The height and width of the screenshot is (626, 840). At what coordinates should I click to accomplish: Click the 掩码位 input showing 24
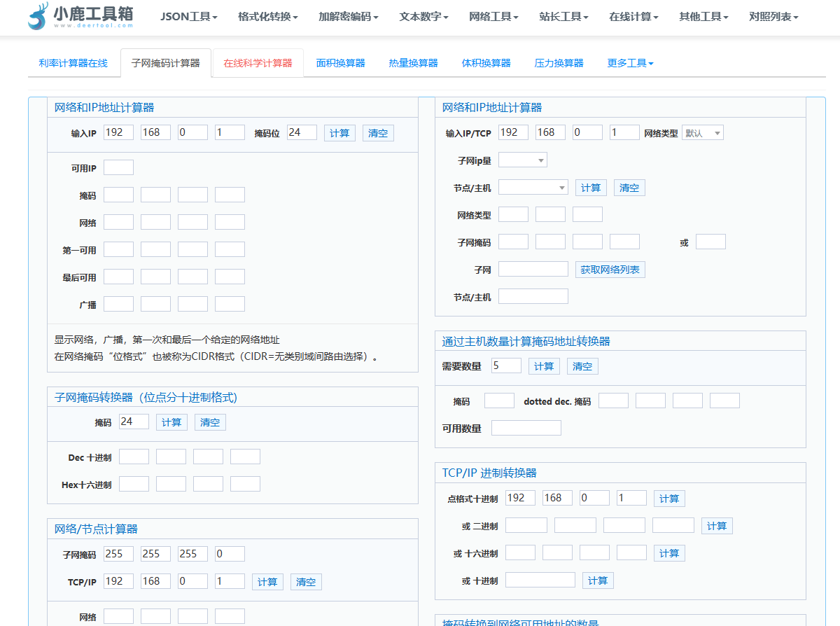pos(302,132)
